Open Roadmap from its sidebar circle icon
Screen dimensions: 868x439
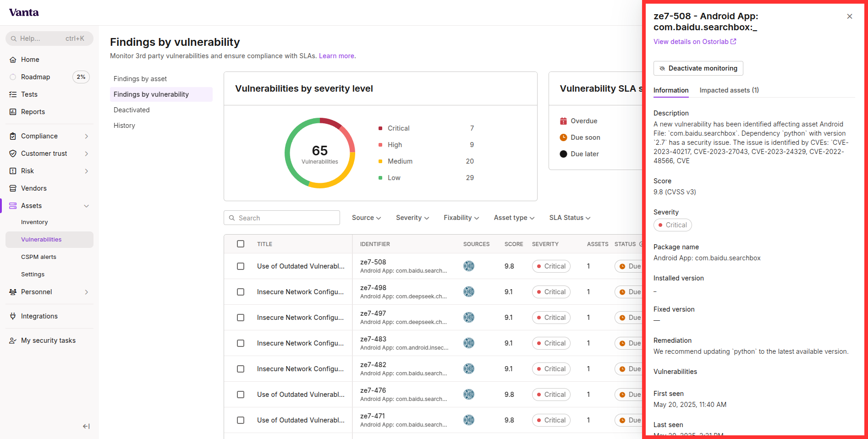pos(13,77)
